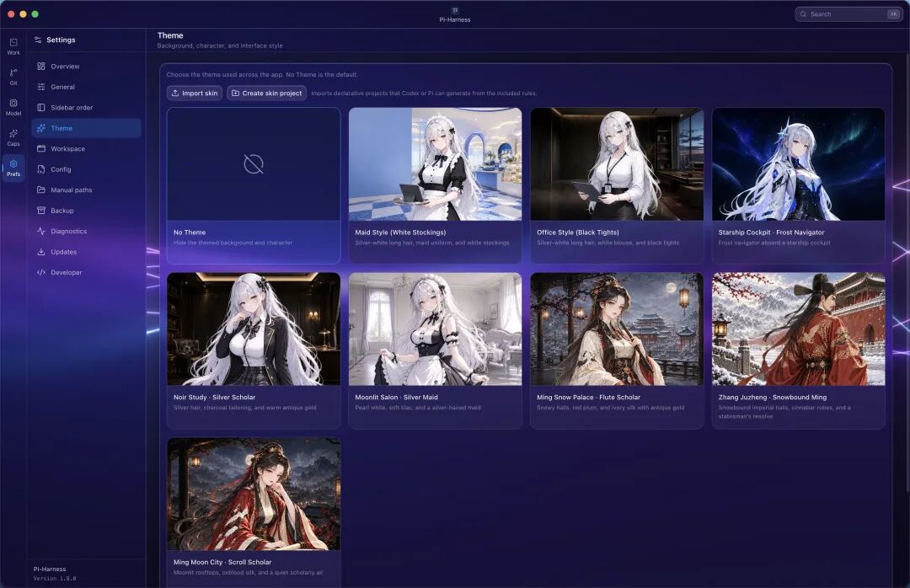910x588 pixels.
Task: Select the Starship Cockpit · Frost Navigator theme
Action: 799,185
